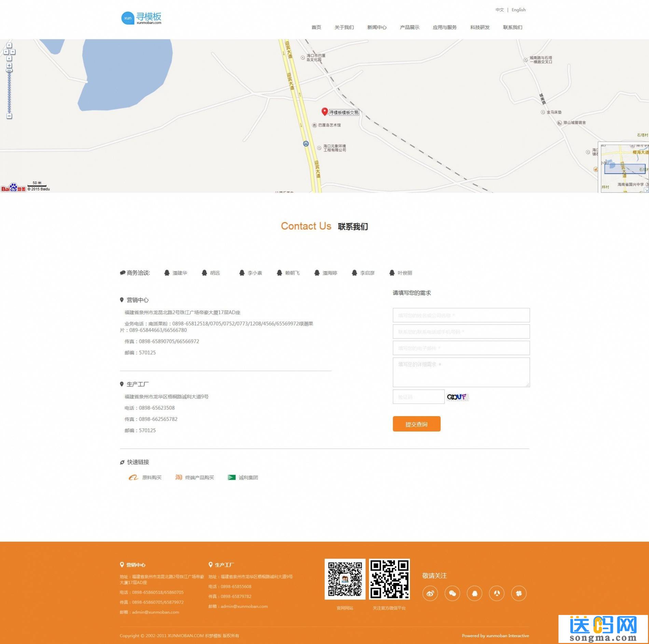649x644 pixels.
Task: Click the email address input field
Action: coord(461,348)
